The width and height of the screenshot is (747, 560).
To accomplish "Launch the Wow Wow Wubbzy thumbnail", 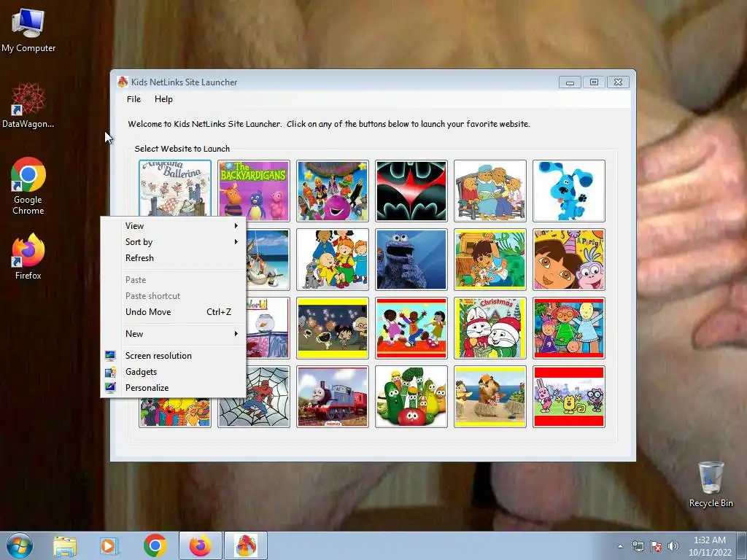I will click(x=569, y=397).
